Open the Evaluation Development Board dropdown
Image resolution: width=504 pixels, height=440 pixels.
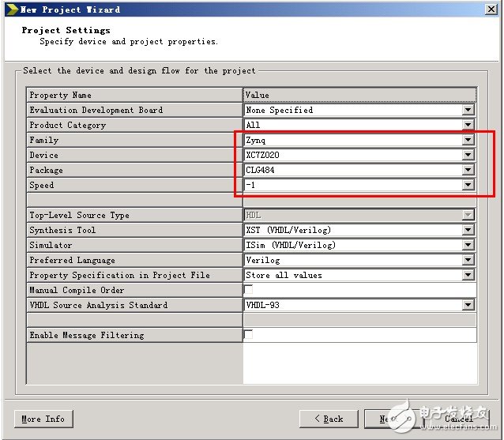(x=468, y=111)
